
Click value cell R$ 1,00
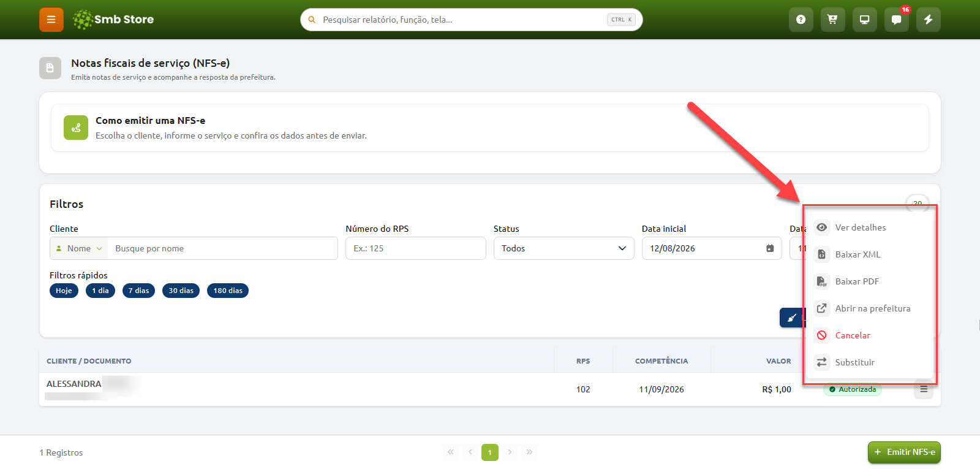click(777, 389)
